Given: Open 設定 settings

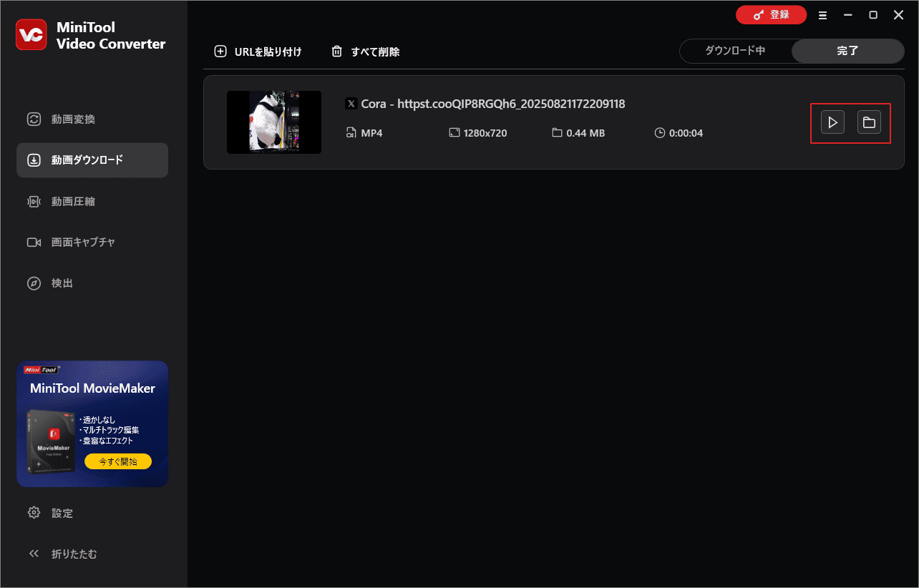Looking at the screenshot, I should pyautogui.click(x=92, y=513).
